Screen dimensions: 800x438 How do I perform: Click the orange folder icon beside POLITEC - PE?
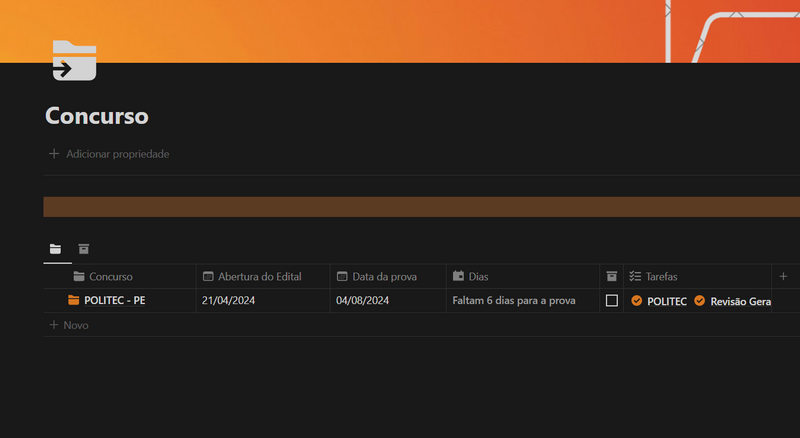tap(73, 300)
